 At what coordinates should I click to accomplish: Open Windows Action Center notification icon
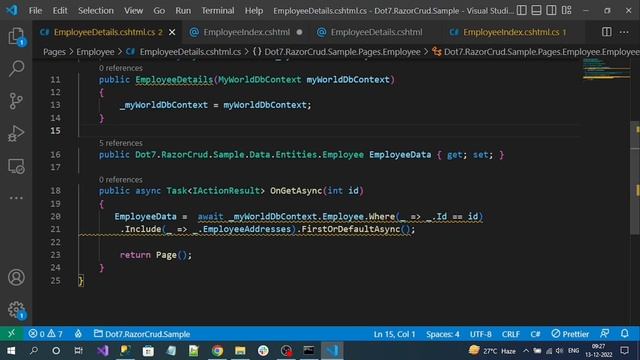624,351
